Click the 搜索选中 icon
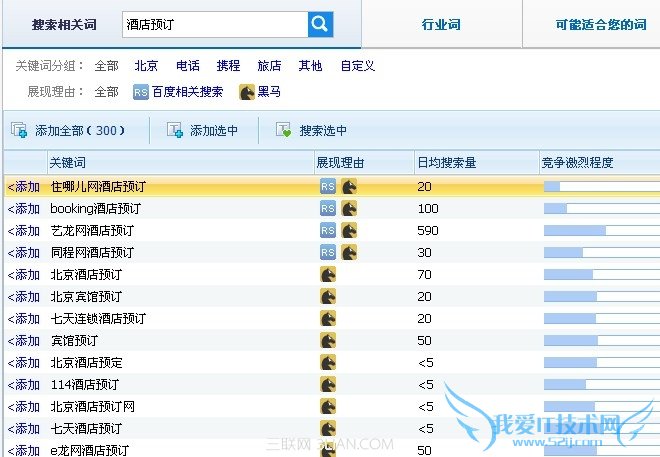This screenshot has height=457, width=660. point(283,130)
